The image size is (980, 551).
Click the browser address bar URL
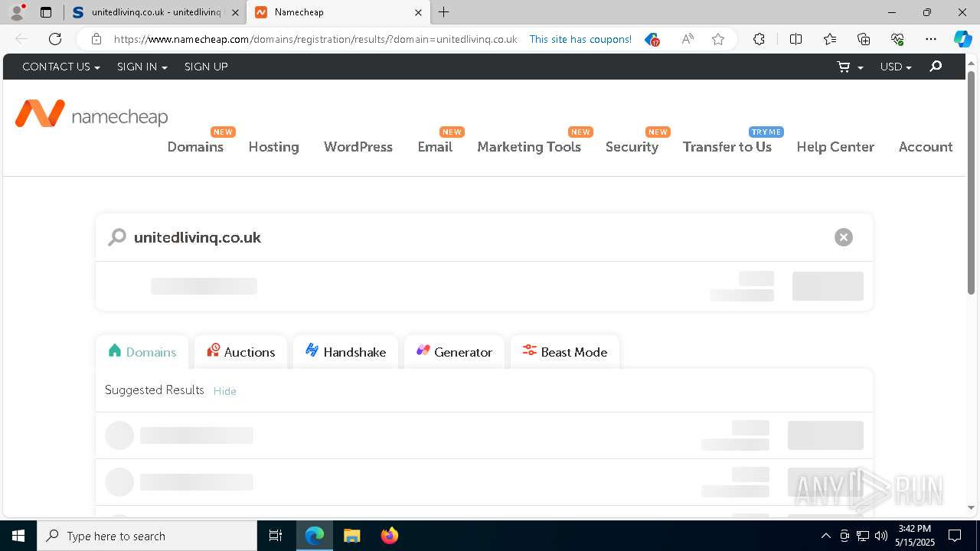point(315,39)
